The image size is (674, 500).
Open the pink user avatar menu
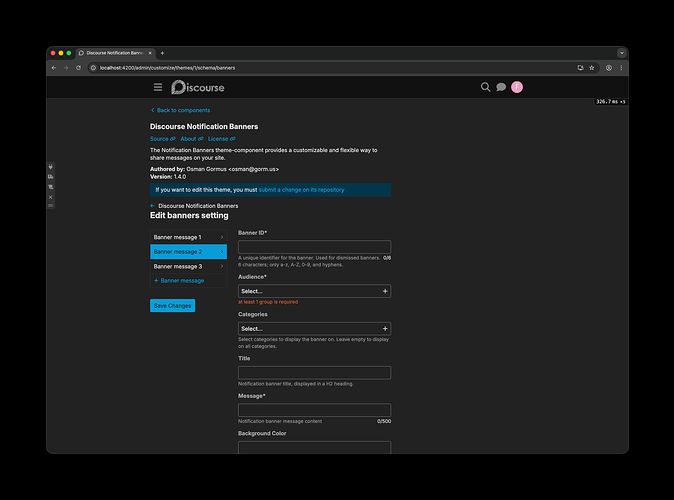(x=517, y=87)
